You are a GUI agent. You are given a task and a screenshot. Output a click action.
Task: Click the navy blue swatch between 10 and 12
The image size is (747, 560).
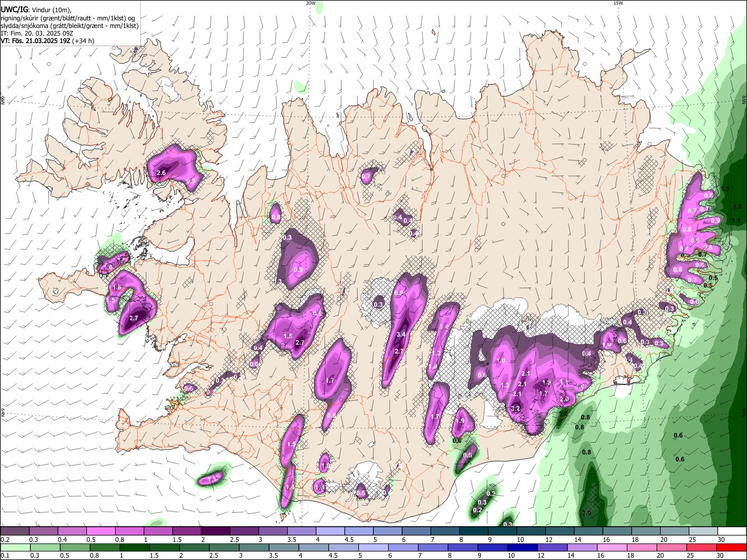(522, 548)
